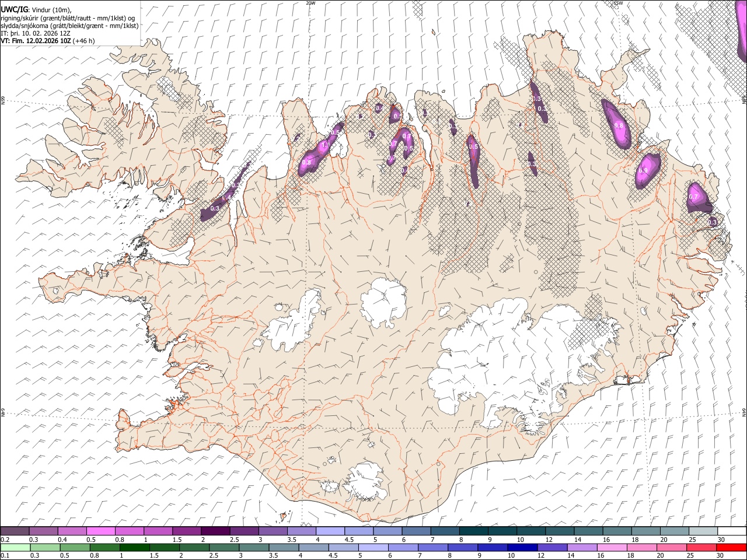
Task: Click the 20W longitude label
Action: coord(310,3)
